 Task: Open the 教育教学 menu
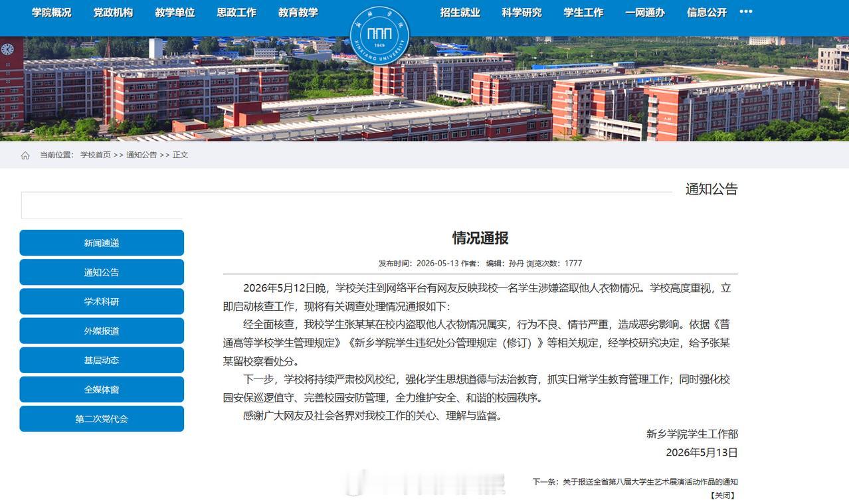[x=298, y=12]
